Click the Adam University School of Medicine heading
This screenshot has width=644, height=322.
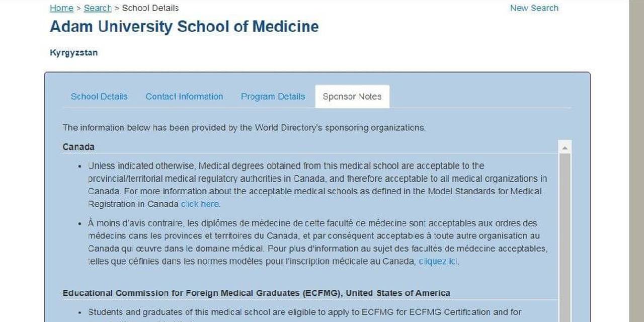184,27
